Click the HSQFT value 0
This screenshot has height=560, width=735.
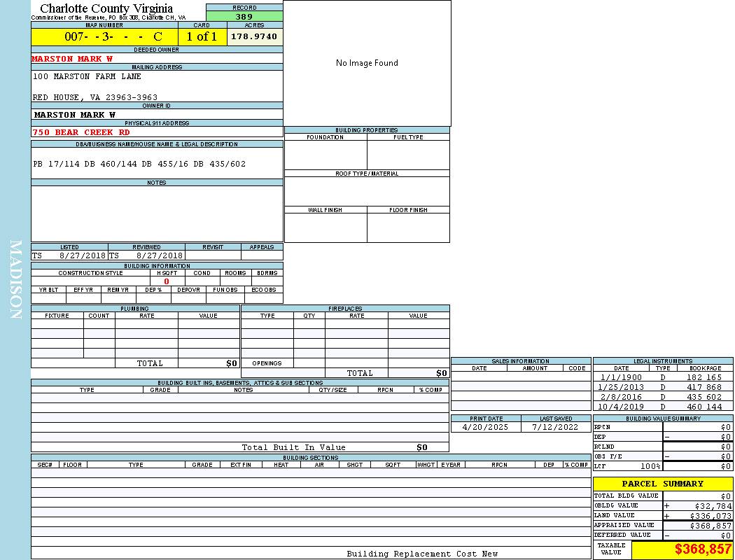(167, 281)
